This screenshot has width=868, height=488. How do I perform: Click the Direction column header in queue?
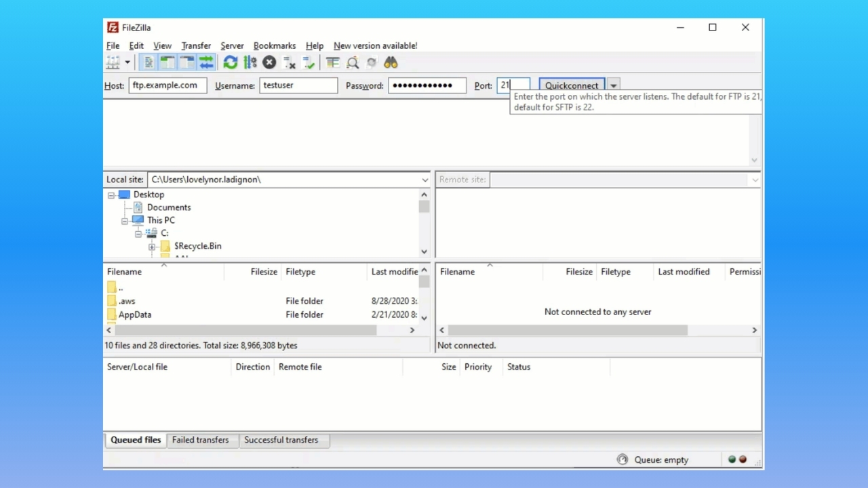tap(252, 367)
